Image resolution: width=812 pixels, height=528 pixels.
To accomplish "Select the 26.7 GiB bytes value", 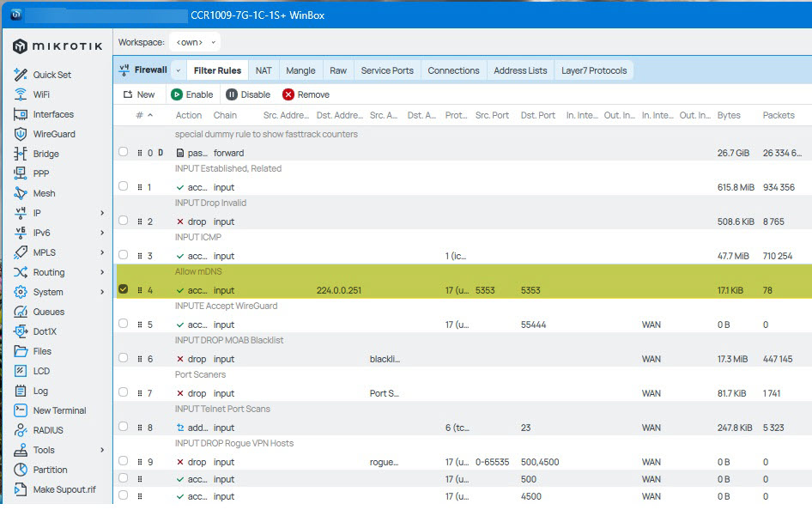I will coord(733,153).
